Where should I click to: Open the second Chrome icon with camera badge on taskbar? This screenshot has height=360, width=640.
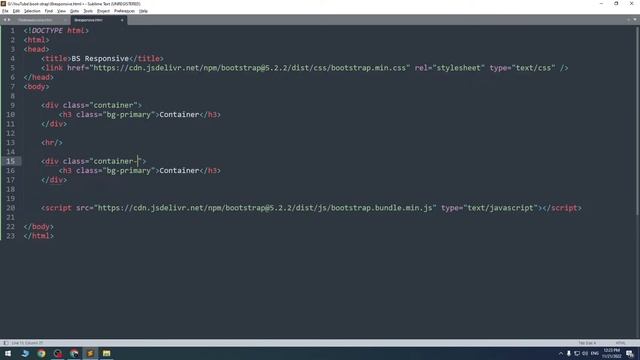74,353
